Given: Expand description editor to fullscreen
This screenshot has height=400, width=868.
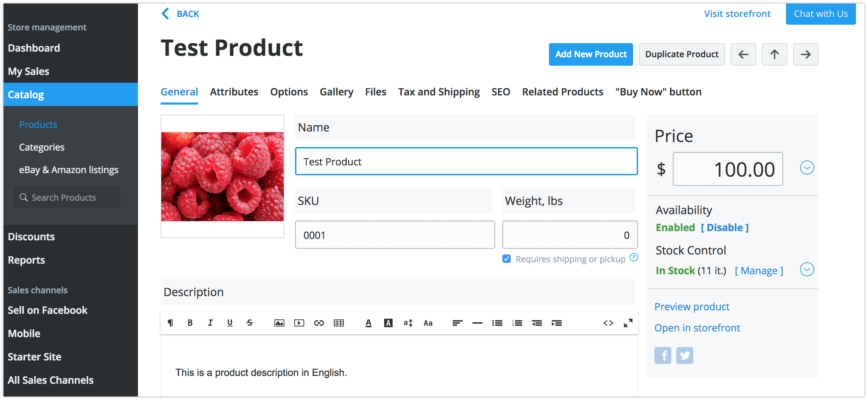Looking at the screenshot, I should coord(628,323).
